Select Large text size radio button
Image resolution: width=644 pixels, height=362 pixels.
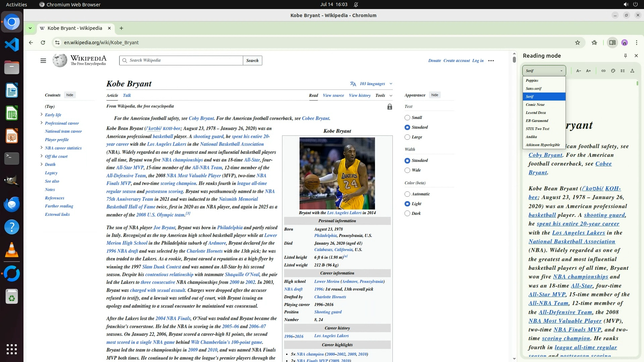pos(407,137)
